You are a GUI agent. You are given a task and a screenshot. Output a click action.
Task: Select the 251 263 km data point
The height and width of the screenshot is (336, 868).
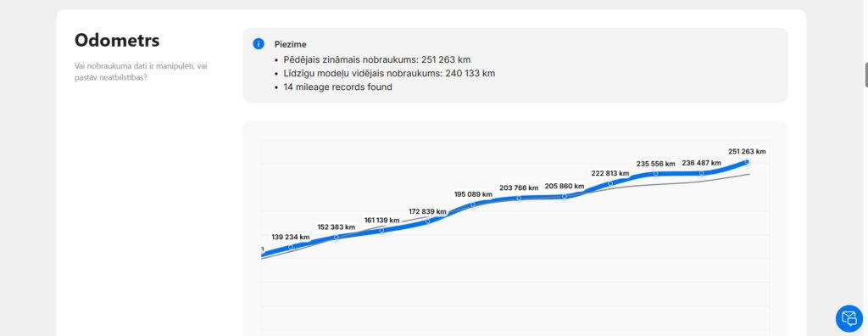click(747, 162)
